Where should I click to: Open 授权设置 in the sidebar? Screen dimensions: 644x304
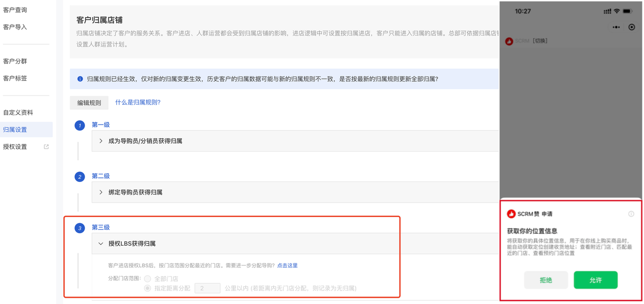pyautogui.click(x=15, y=147)
